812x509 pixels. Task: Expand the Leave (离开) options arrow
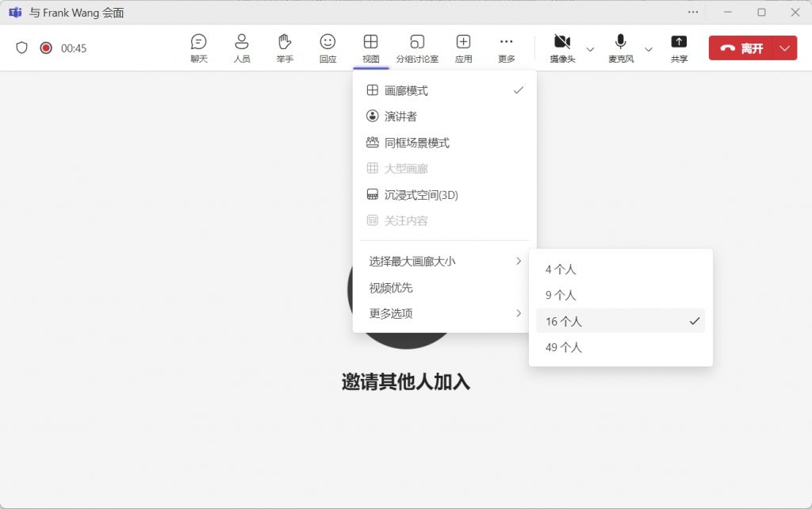point(784,48)
